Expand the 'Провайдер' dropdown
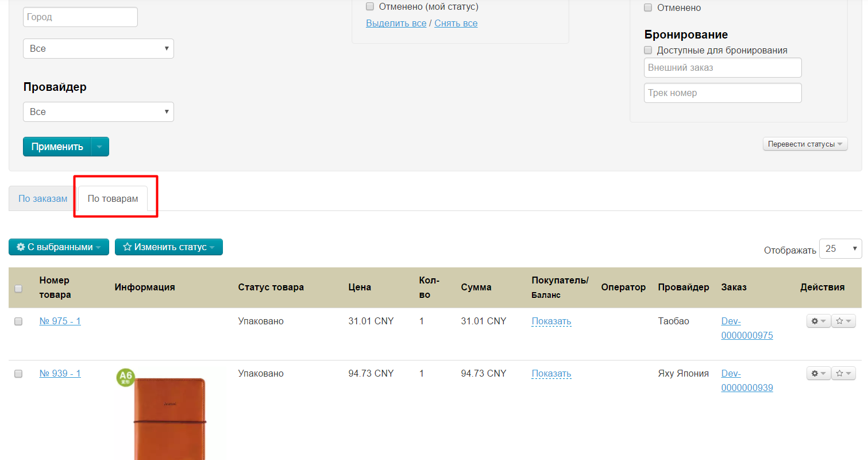 98,112
